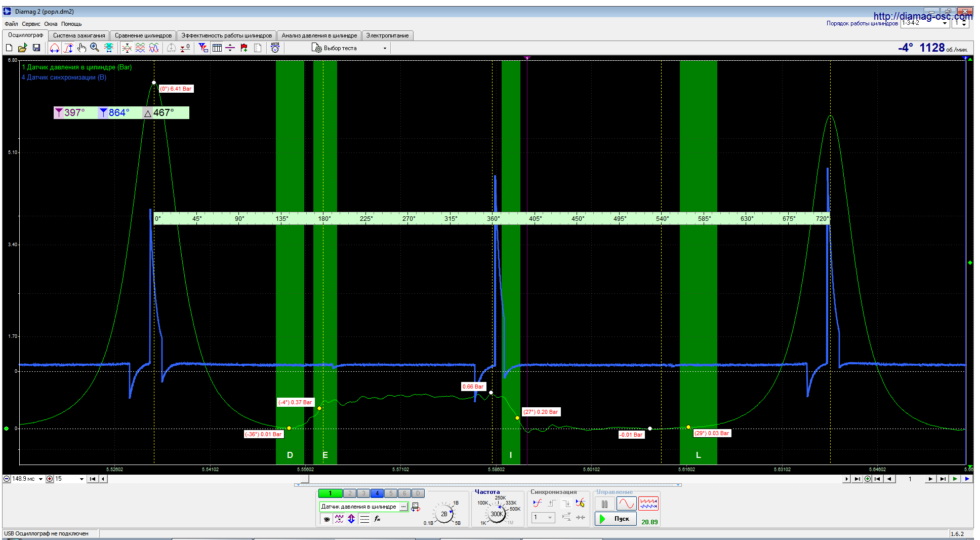980x540 pixels.
Task: Save recording using the floppy disk icon
Action: tap(36, 48)
